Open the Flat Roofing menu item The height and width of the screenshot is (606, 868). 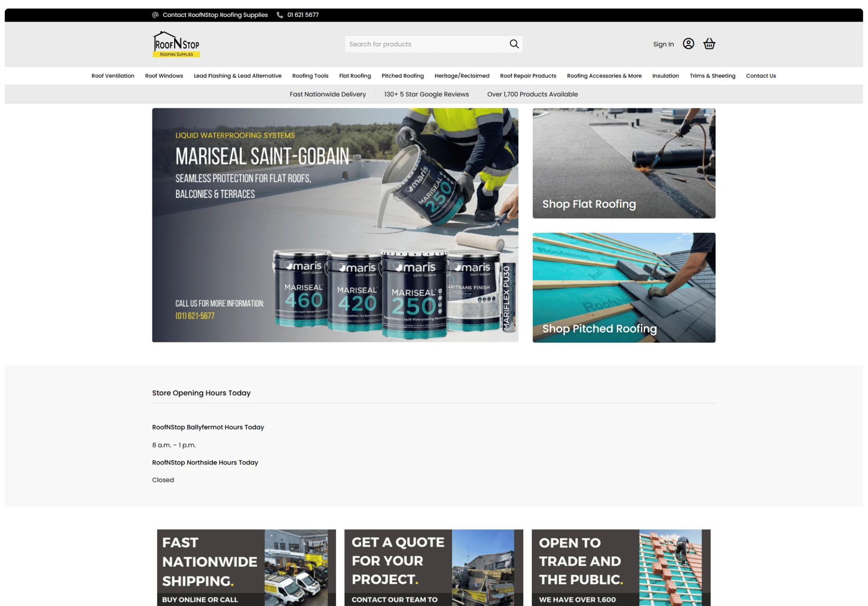(x=355, y=76)
